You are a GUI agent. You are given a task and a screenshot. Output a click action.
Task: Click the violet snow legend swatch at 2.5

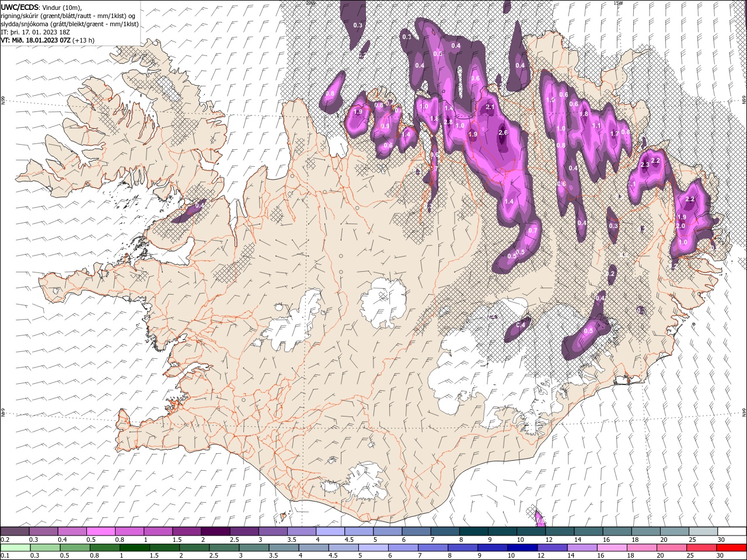[x=243, y=531]
